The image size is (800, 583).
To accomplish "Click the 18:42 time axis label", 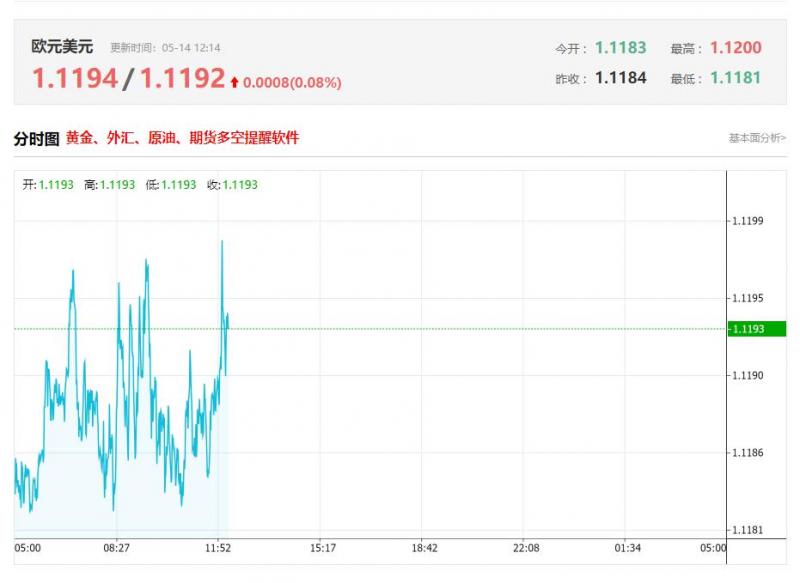I will [x=424, y=548].
